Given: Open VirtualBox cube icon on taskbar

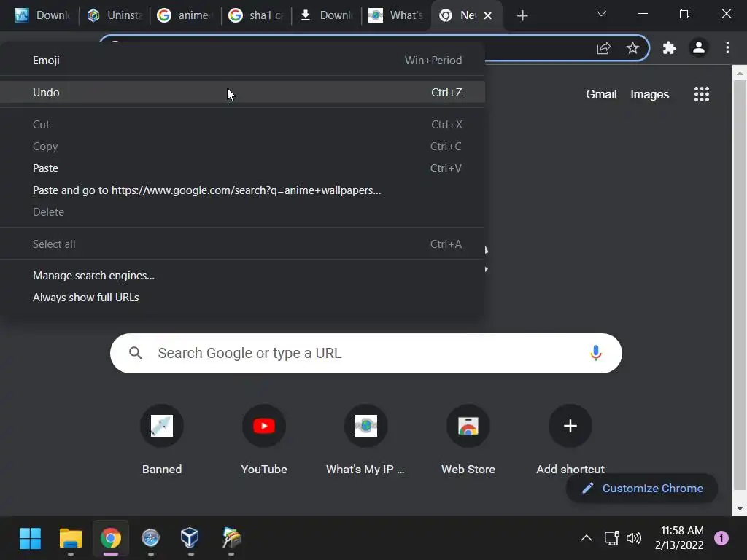Looking at the screenshot, I should [x=190, y=539].
